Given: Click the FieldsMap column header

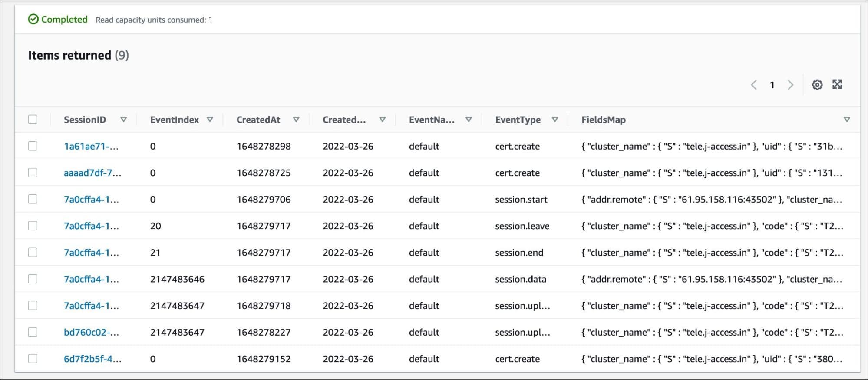Looking at the screenshot, I should tap(604, 120).
